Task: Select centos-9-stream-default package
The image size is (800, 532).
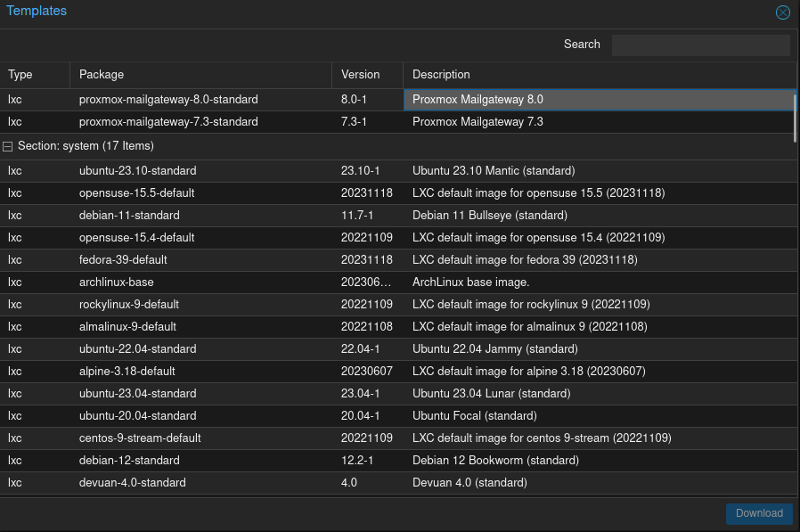Action: click(140, 438)
